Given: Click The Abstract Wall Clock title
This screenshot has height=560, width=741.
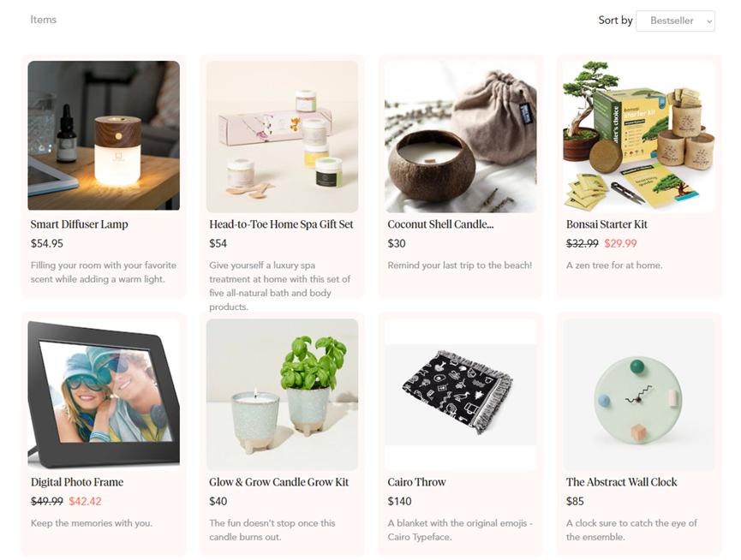Looking at the screenshot, I should pyautogui.click(x=621, y=482).
